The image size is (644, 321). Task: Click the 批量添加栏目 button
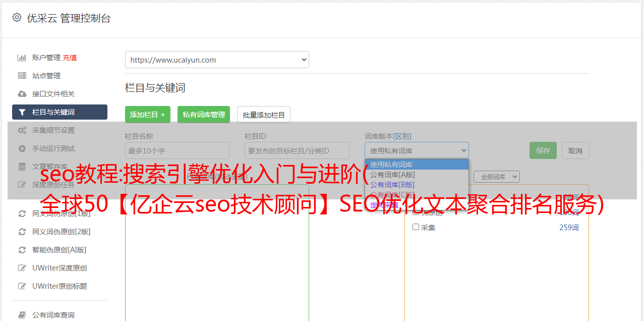coord(264,115)
